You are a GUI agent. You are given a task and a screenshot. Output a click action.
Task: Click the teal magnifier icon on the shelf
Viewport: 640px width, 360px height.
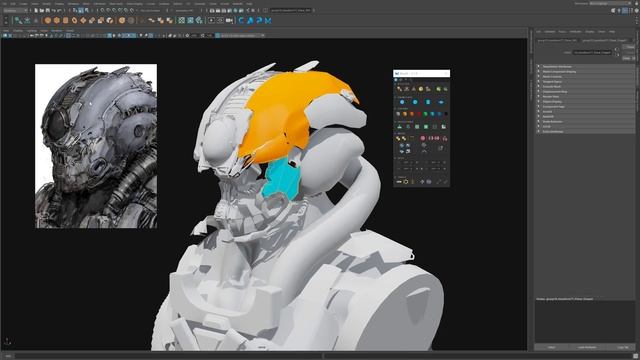(18, 20)
